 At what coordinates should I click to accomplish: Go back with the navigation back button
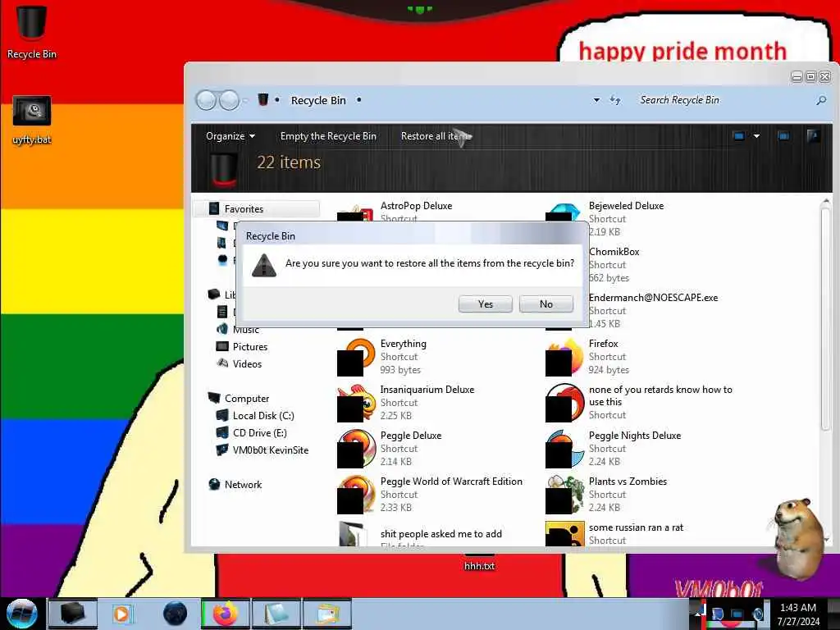click(x=206, y=100)
